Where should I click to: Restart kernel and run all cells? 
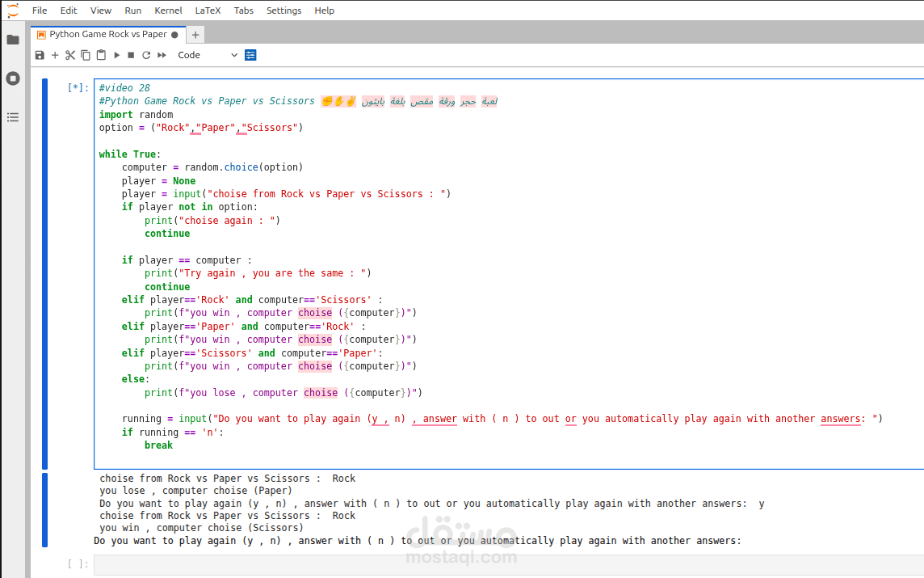pyautogui.click(x=162, y=55)
